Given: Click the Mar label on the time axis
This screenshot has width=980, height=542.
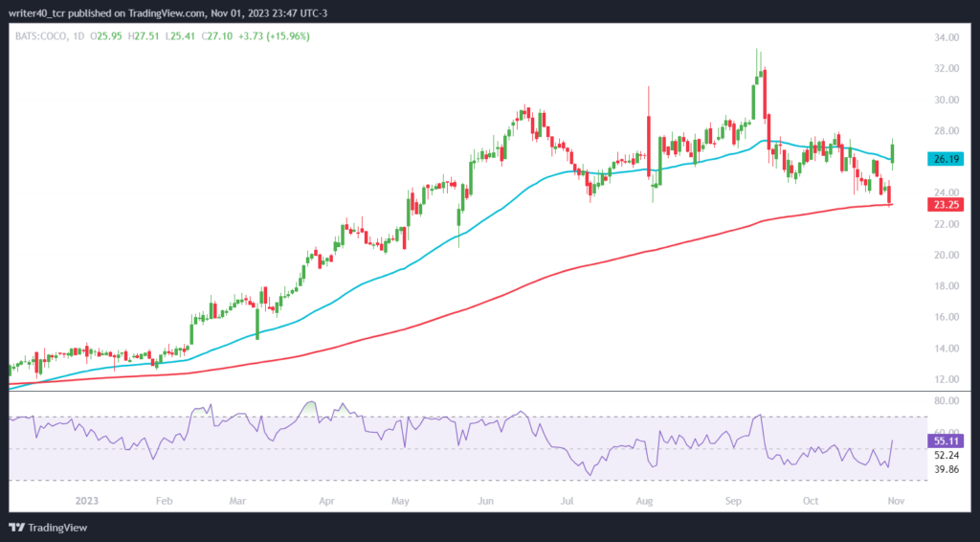Looking at the screenshot, I should tap(237, 501).
